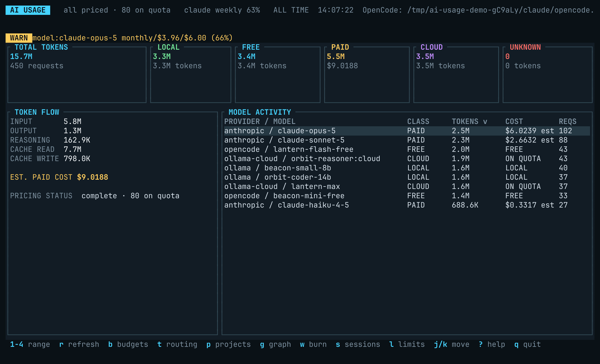Select the anthropic / claude-haiku-4-5 row
The image size is (600, 364).
pyautogui.click(x=407, y=205)
